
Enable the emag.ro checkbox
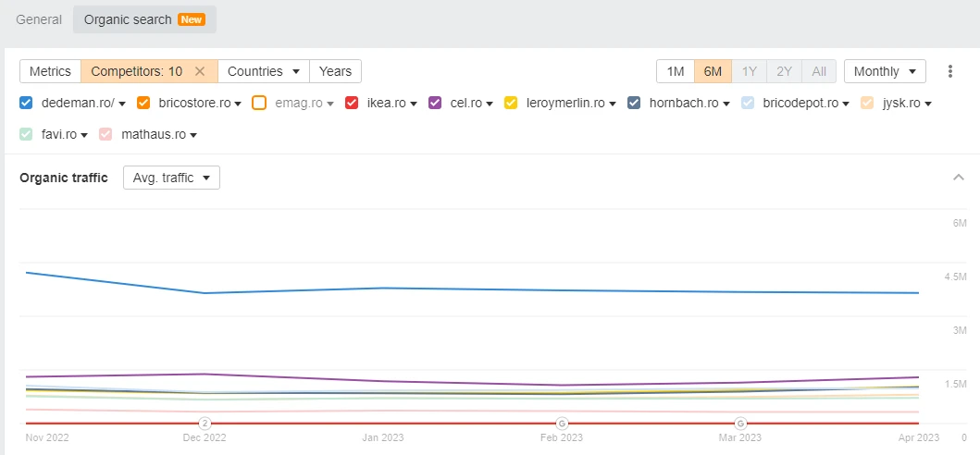pos(259,104)
